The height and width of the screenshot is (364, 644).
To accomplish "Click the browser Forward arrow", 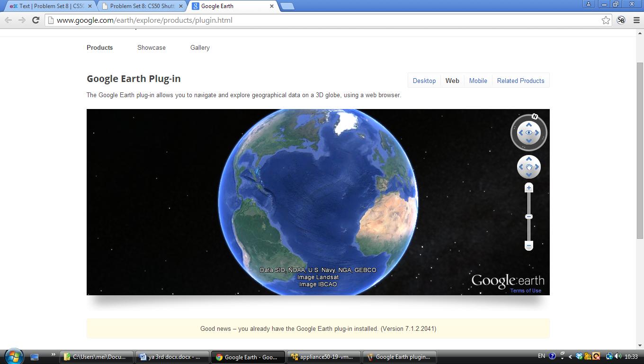I will tap(22, 20).
